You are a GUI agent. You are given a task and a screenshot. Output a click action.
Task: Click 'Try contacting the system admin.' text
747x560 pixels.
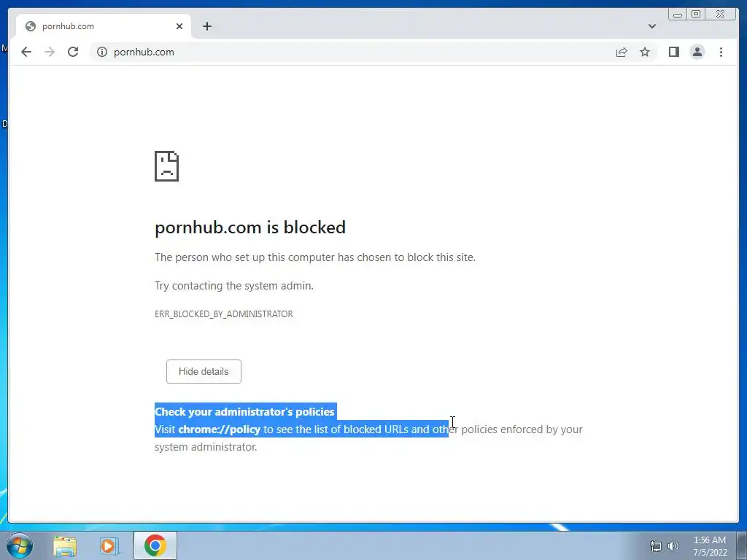coord(234,286)
